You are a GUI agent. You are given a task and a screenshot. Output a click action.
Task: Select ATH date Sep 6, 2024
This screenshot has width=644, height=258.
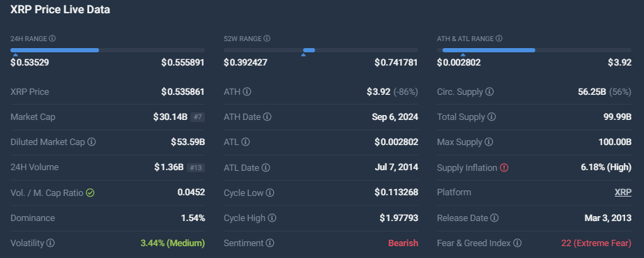coord(395,117)
